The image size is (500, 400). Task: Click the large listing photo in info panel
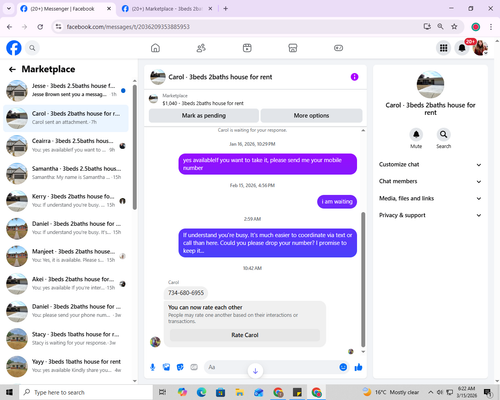(x=430, y=84)
